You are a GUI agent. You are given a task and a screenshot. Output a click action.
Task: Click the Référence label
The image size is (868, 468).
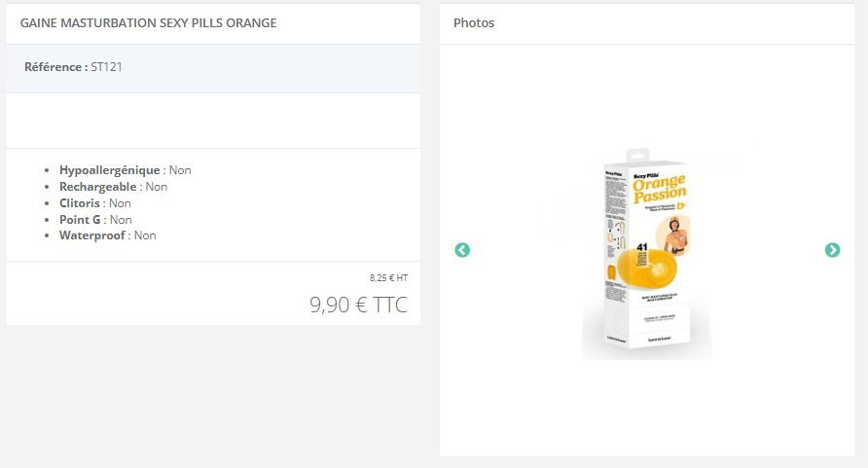click(x=55, y=67)
